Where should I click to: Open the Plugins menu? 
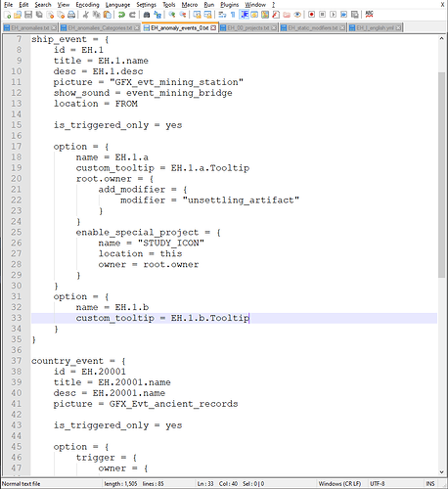(x=230, y=5)
